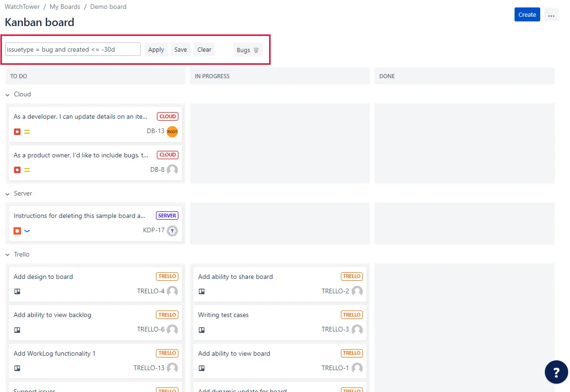Open My Boards breadcrumb link
Screen dimensions: 570x392
65,7
